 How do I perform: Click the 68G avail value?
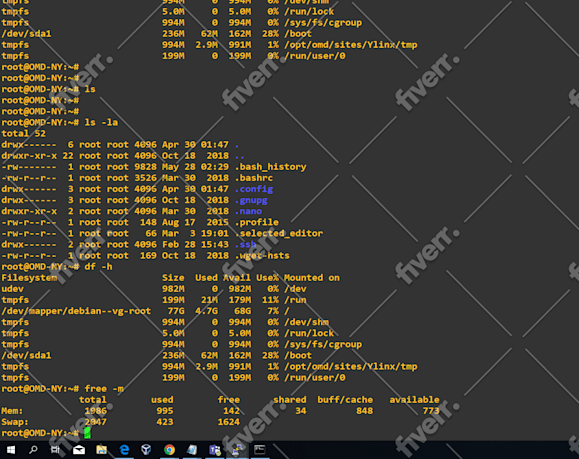[x=242, y=311]
